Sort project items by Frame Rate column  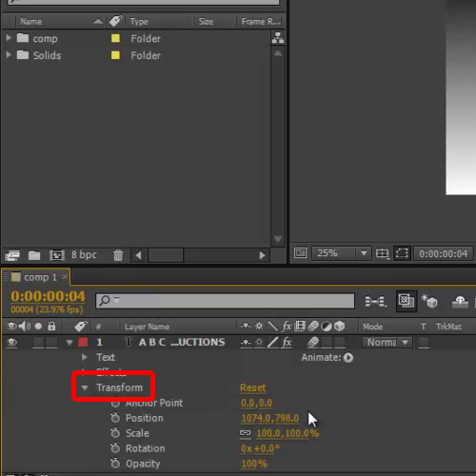(261, 21)
